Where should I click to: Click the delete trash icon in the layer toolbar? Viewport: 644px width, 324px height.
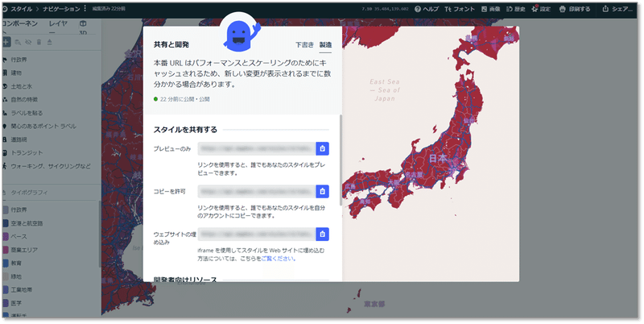(x=39, y=42)
